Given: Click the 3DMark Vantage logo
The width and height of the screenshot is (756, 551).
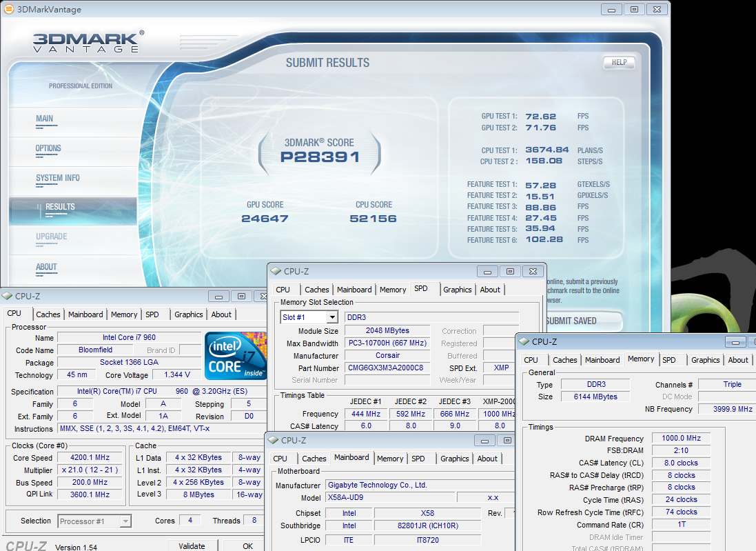Looking at the screenshot, I should point(88,41).
